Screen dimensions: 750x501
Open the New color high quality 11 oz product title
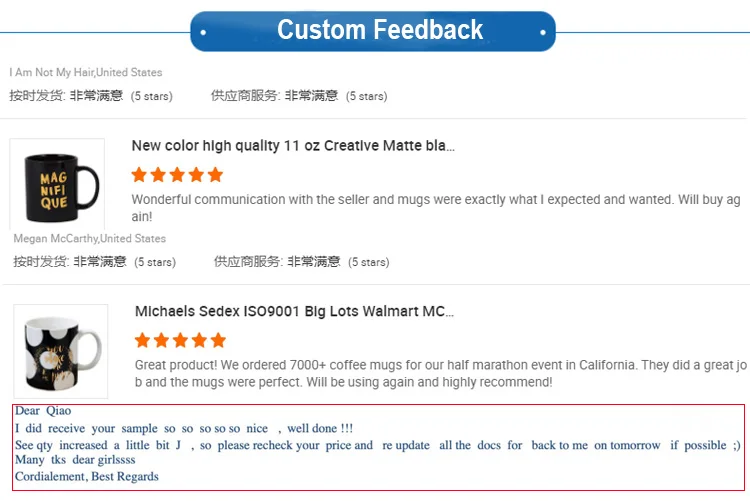click(x=293, y=146)
